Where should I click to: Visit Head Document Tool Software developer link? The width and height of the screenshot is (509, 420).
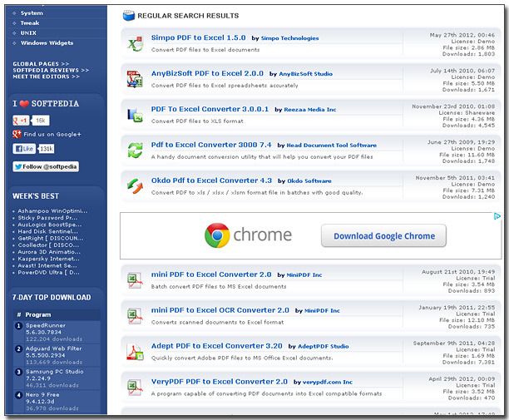point(332,146)
